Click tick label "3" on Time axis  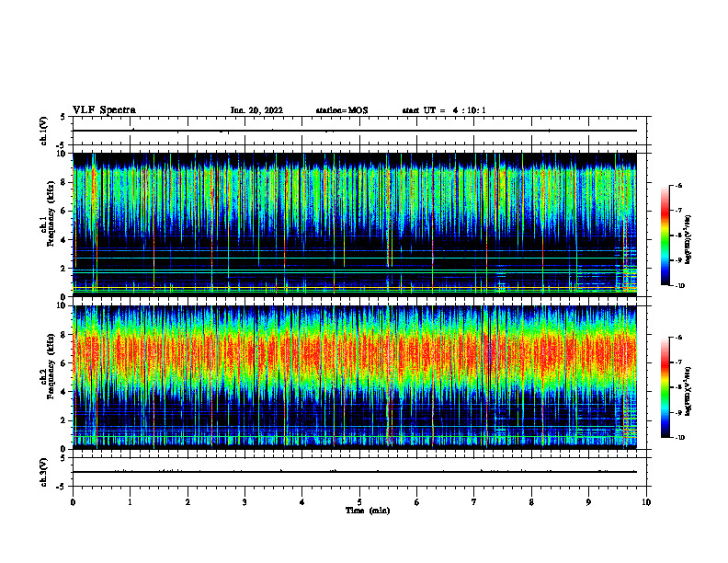tap(245, 502)
